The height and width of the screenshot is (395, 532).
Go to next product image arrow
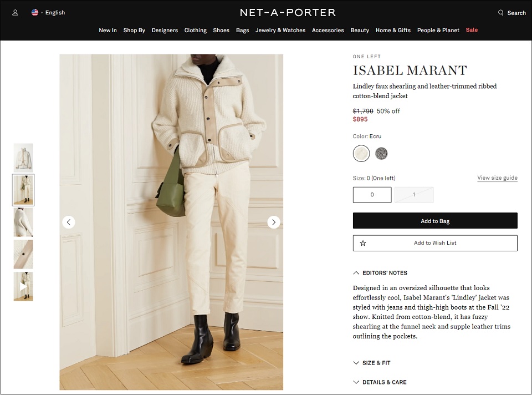[273, 222]
